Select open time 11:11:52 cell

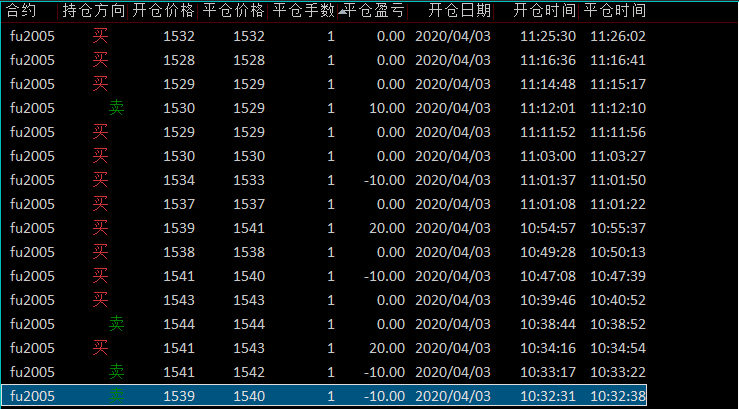coord(548,132)
